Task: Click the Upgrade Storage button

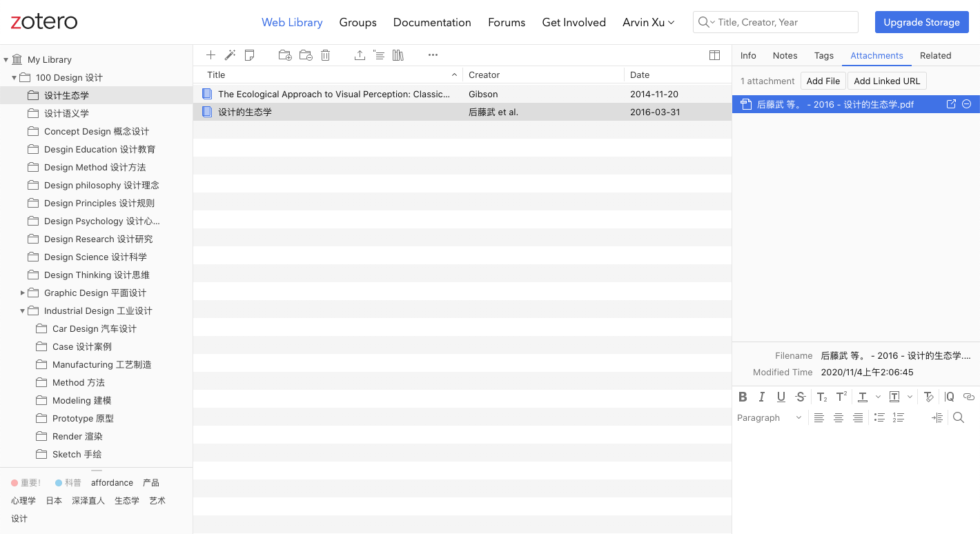Action: pyautogui.click(x=921, y=22)
